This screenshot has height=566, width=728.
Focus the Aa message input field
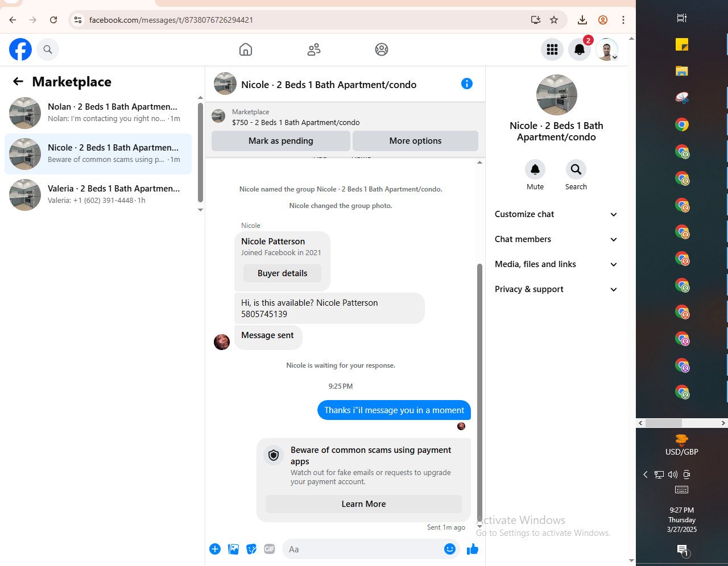coord(363,549)
